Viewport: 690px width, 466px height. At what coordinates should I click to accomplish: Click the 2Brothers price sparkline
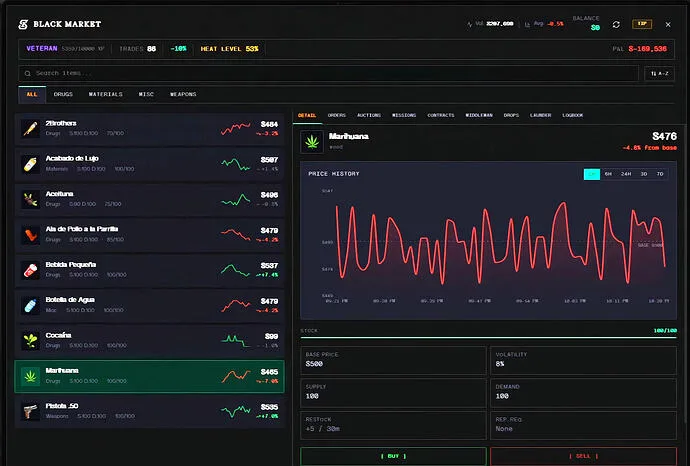point(235,128)
